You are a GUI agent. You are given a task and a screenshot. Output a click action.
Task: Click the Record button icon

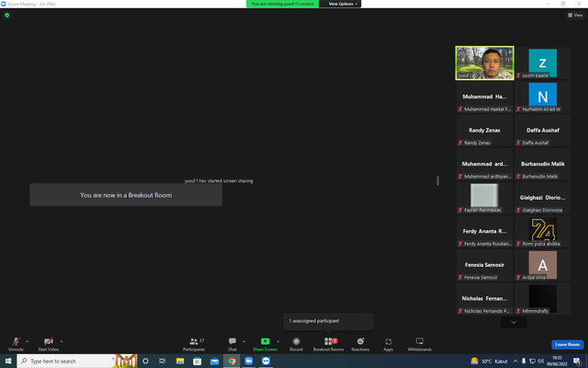point(296,341)
